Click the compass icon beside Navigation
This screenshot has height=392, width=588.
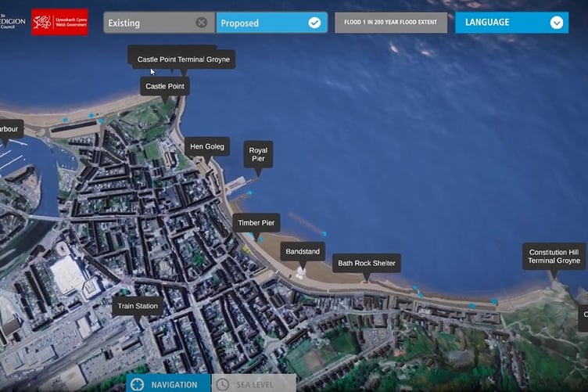(138, 383)
